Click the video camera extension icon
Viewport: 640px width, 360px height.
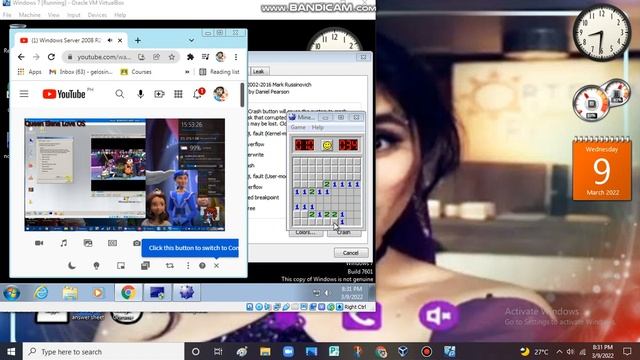[39, 243]
